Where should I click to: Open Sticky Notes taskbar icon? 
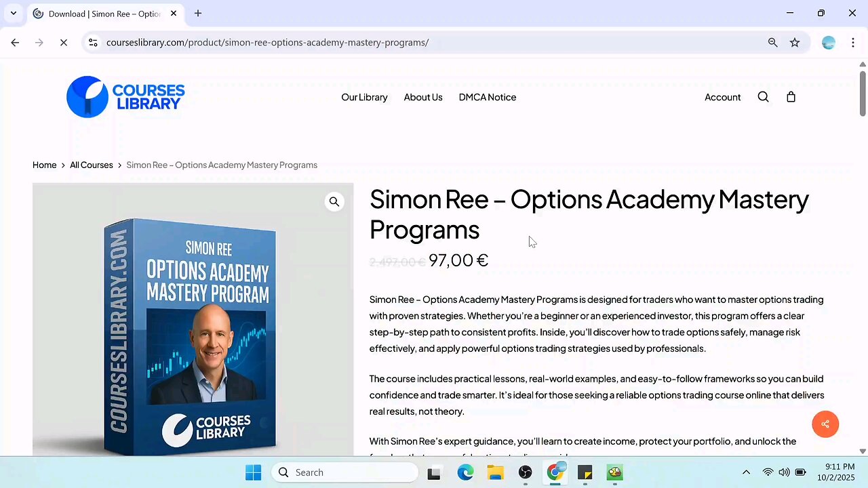[x=585, y=472]
